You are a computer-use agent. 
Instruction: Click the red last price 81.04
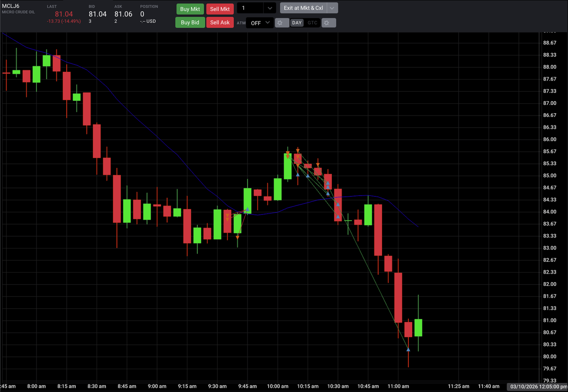pyautogui.click(x=63, y=14)
